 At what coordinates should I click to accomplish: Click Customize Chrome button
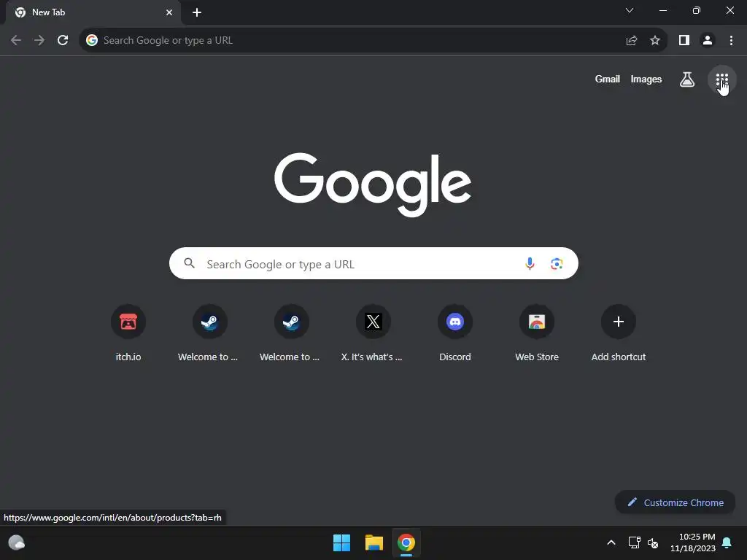point(675,502)
